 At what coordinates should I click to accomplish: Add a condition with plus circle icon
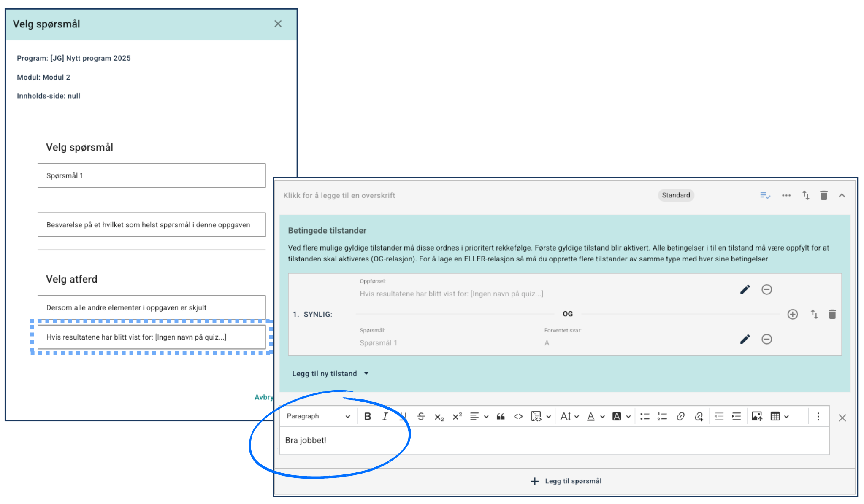[x=792, y=314]
